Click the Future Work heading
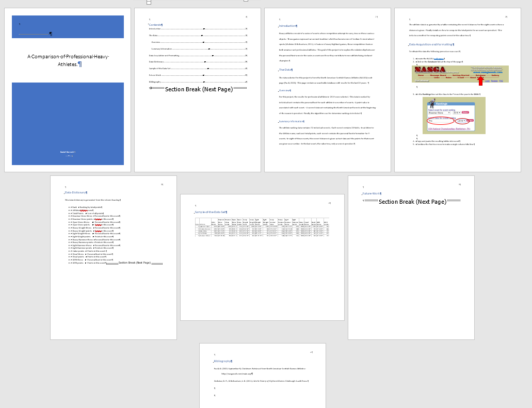The height and width of the screenshot is (408, 532). [x=371, y=193]
